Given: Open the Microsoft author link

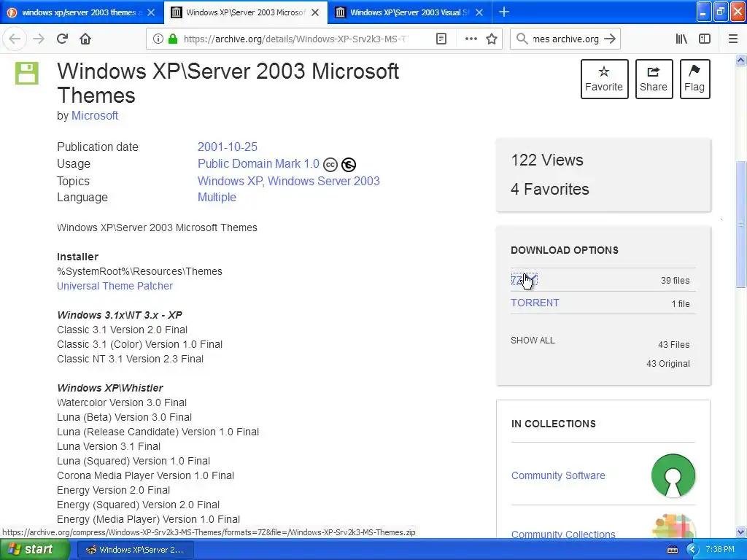Looking at the screenshot, I should coord(95,116).
